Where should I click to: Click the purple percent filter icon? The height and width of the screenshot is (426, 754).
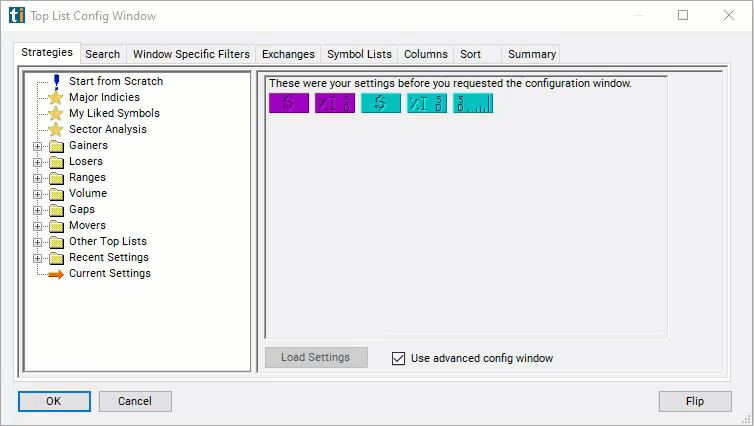334,103
